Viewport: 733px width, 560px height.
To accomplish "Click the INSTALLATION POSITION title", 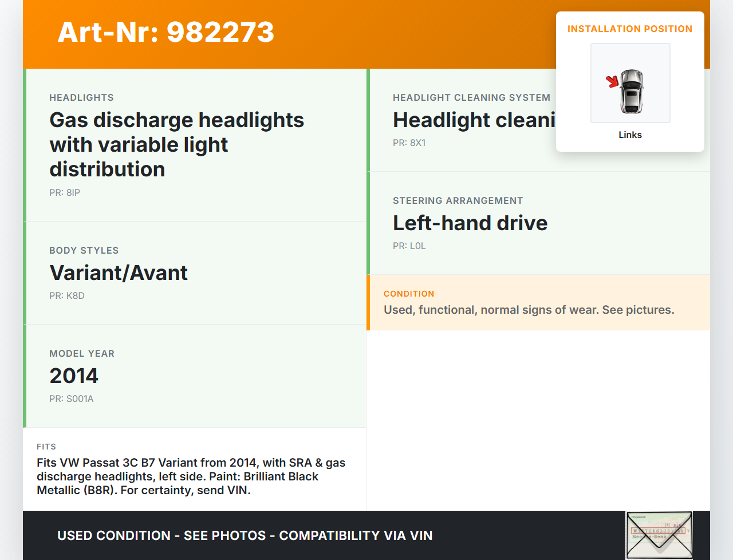I will (629, 29).
